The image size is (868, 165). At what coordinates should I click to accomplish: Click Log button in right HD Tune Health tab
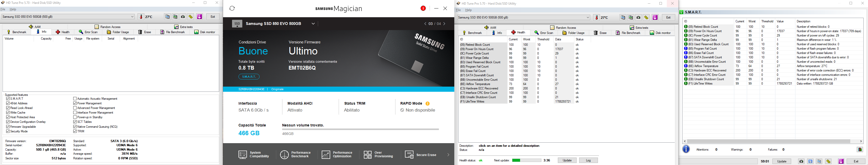(589, 160)
